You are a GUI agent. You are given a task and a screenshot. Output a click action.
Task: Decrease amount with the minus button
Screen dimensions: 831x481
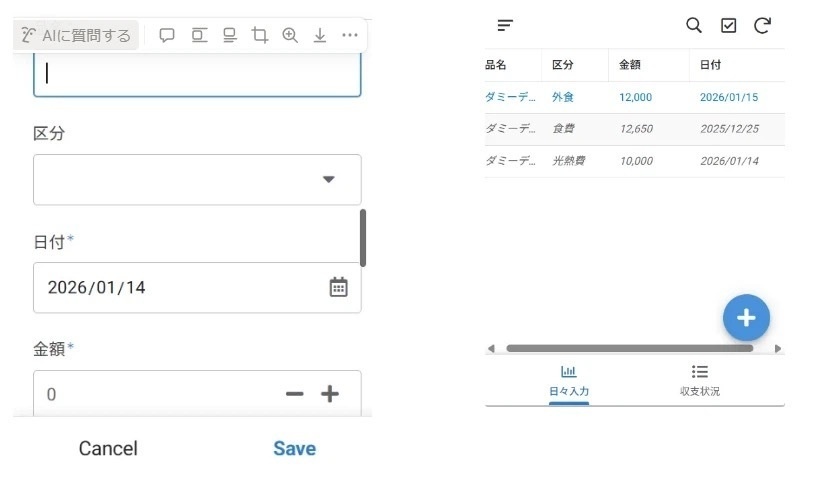295,394
